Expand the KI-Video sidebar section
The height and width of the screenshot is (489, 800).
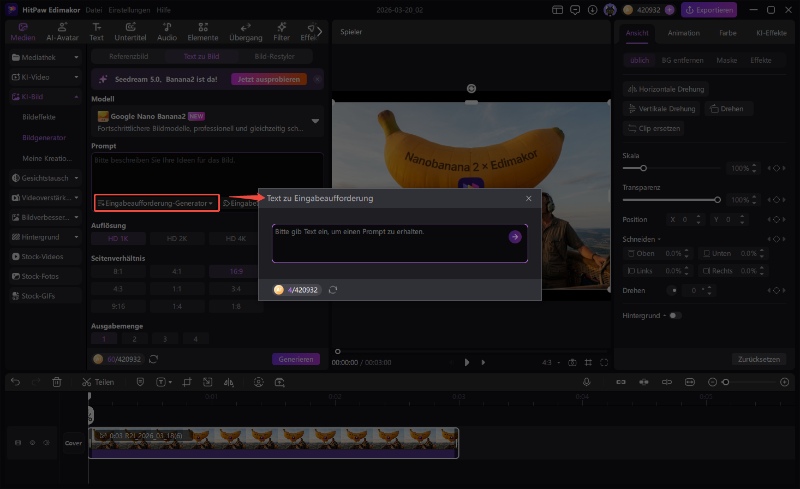coord(45,77)
